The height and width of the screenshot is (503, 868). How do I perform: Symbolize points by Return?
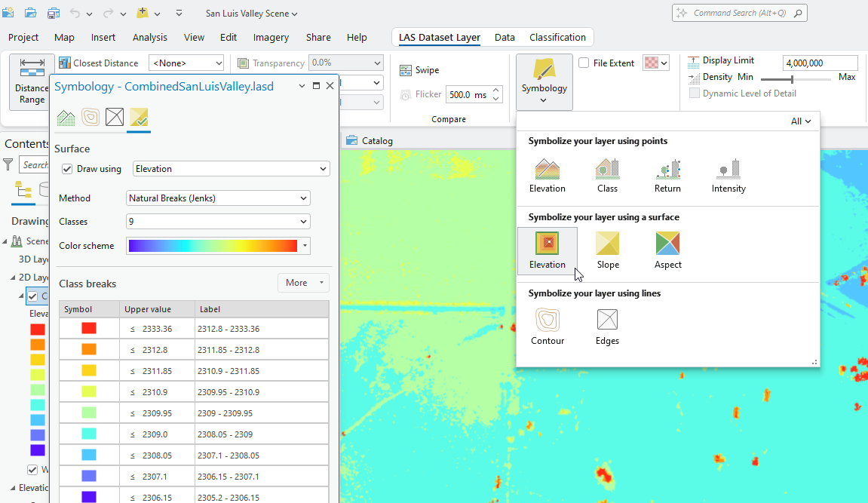pyautogui.click(x=667, y=175)
